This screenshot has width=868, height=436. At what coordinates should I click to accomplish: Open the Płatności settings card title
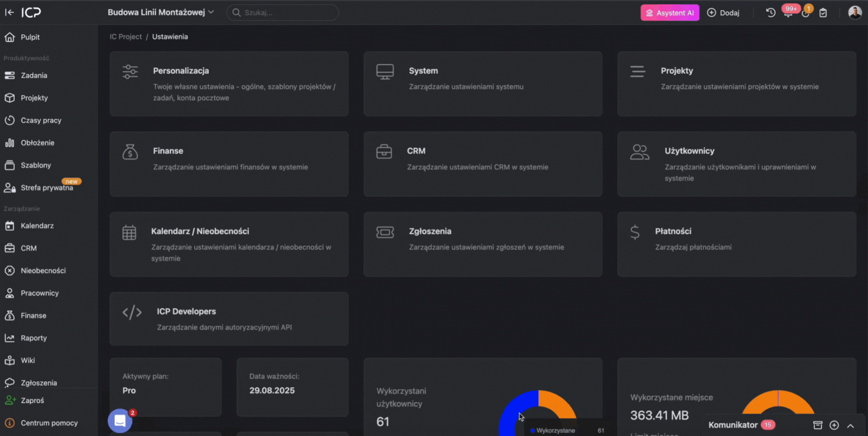point(673,231)
